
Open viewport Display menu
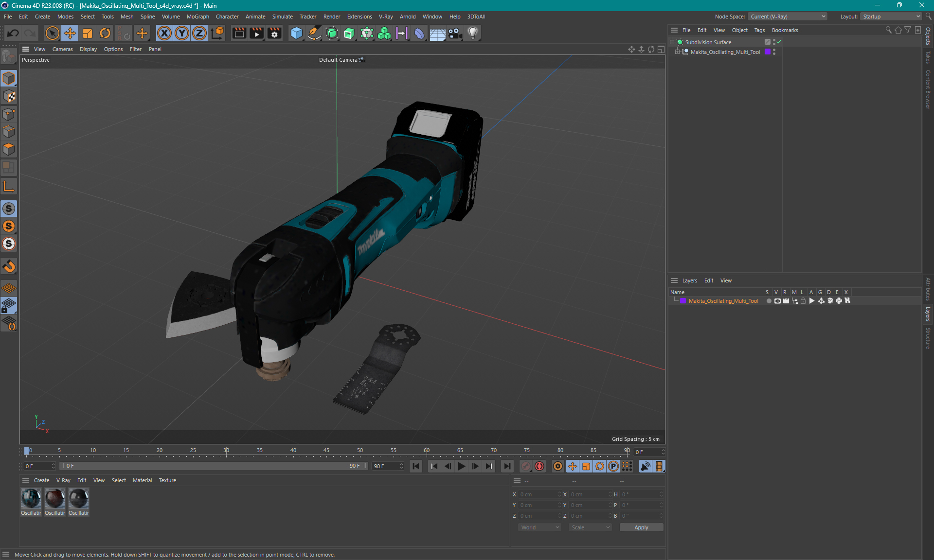(x=88, y=49)
